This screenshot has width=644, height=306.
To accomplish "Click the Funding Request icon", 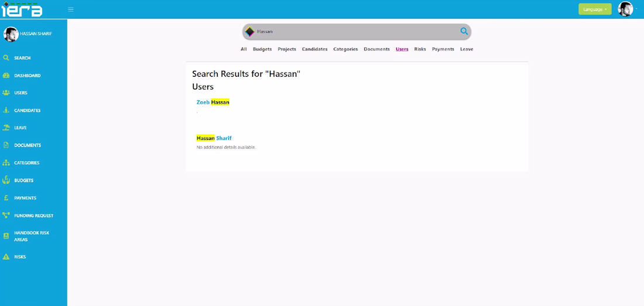I will (6, 215).
